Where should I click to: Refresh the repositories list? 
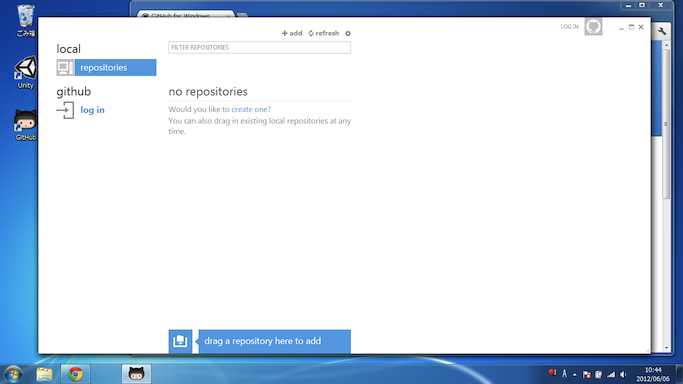[x=324, y=33]
